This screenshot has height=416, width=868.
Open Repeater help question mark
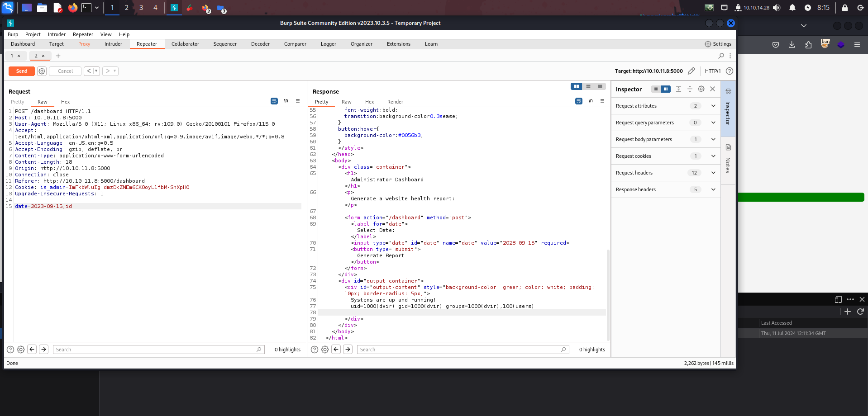click(x=729, y=71)
